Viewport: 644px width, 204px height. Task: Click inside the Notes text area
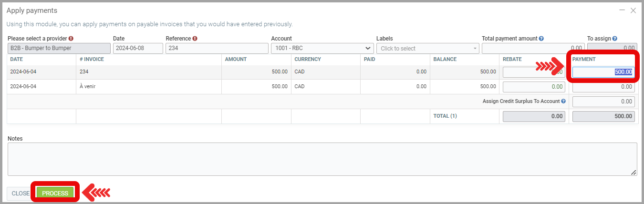coord(322,159)
